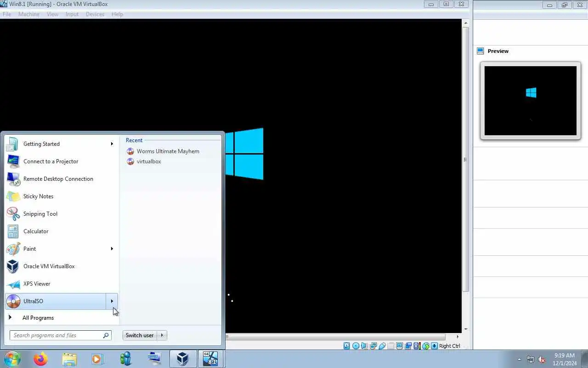Click the scroll down arrow in VM window
Screen dimensions: 588x368
click(465, 329)
